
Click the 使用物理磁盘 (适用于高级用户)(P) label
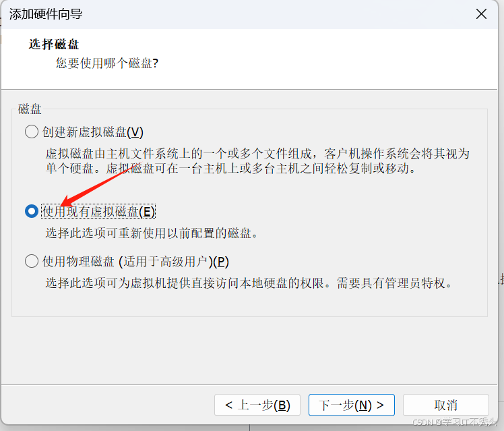point(135,262)
